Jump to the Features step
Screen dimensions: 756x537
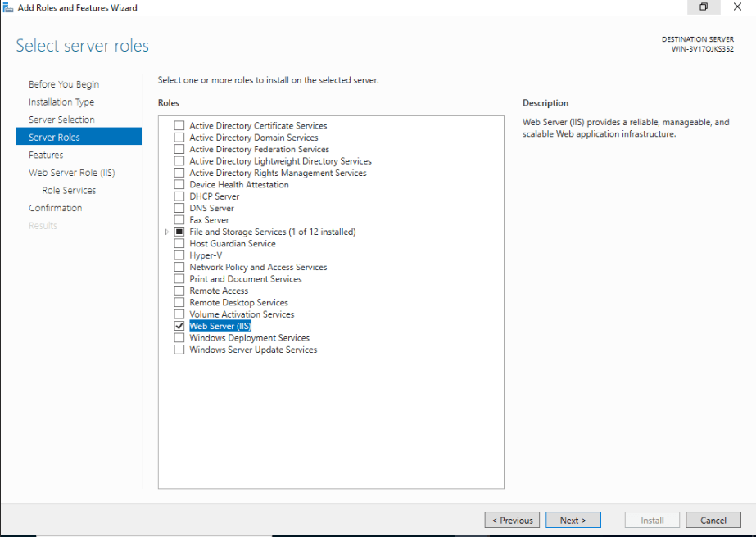pos(46,155)
